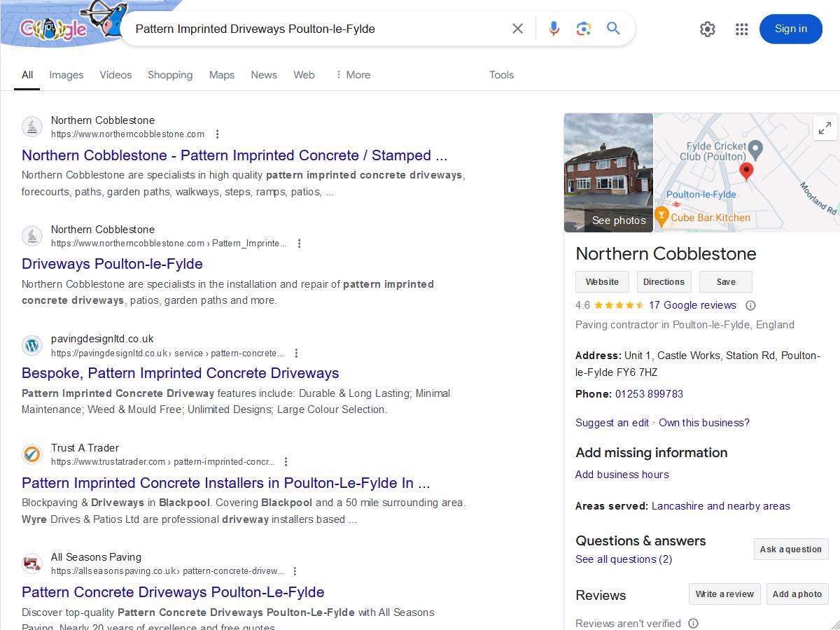This screenshot has height=630, width=840.
Task: Click the 'pavingdesignltd.co.uk' site name
Action: click(x=102, y=339)
